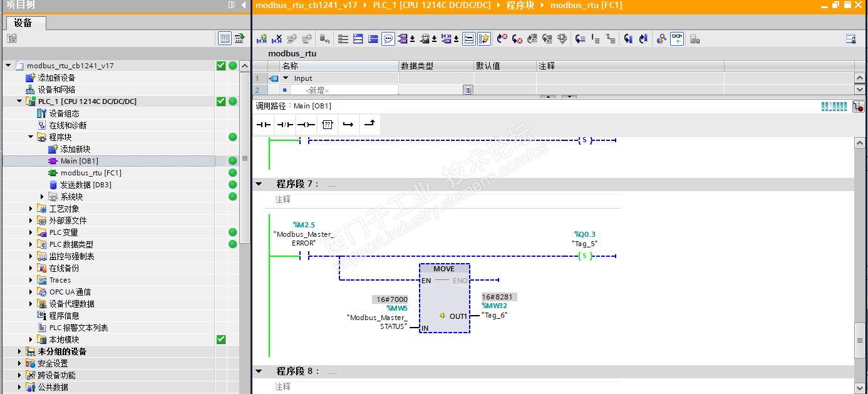The image size is (868, 394).
Task: Expand the 工艺对象 node
Action: point(31,209)
